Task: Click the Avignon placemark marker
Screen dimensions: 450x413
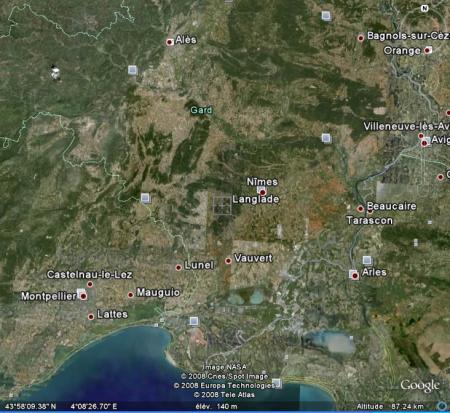Action: tap(424, 143)
